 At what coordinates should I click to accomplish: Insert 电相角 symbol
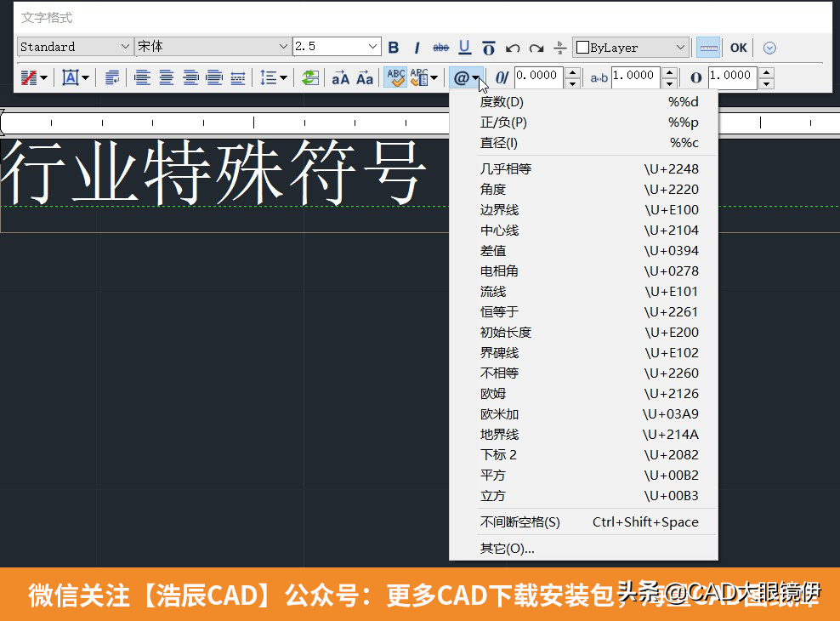583,271
